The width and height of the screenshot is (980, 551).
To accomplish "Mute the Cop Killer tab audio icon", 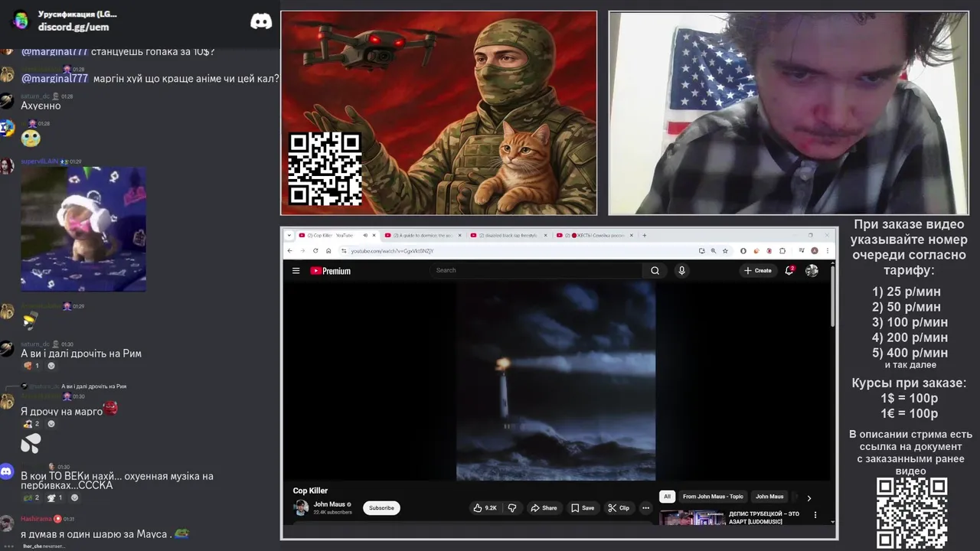I will point(365,236).
